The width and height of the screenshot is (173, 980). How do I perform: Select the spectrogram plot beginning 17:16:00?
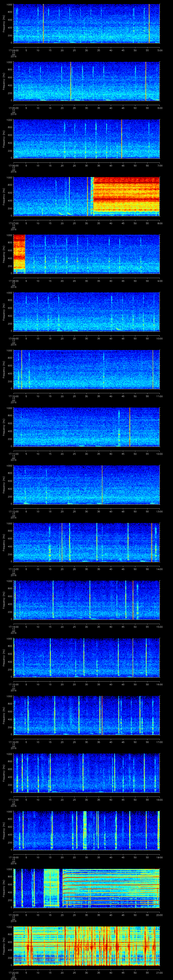tap(87, 715)
